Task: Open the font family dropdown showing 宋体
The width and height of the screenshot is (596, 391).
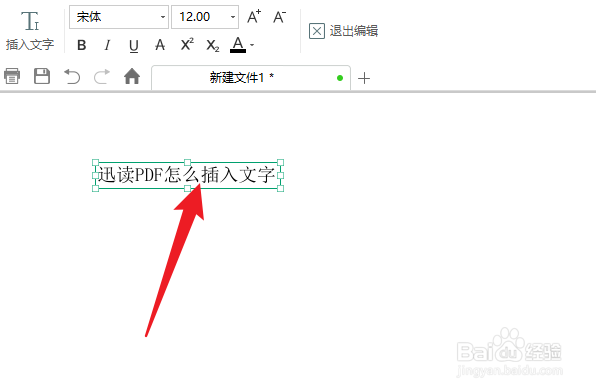Action: click(119, 17)
